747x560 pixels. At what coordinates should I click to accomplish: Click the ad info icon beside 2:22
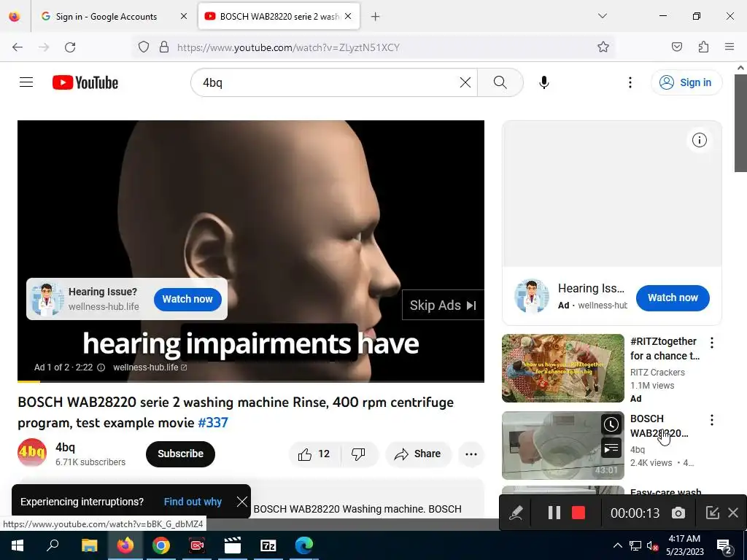pyautogui.click(x=101, y=367)
